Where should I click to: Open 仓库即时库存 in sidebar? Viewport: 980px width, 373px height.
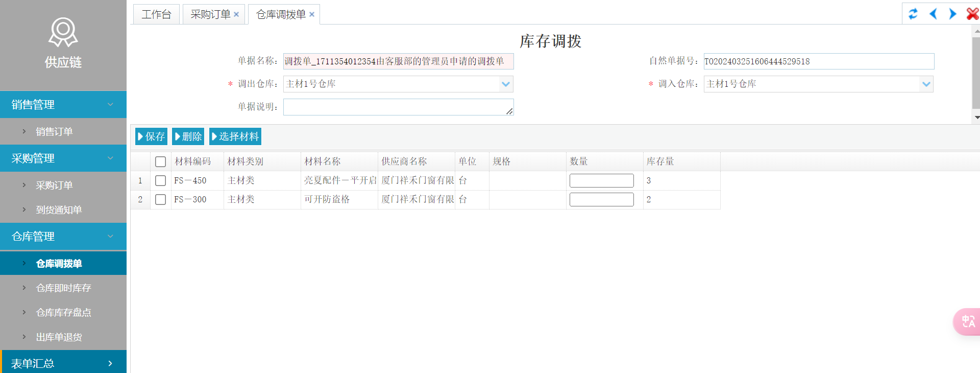tap(63, 288)
